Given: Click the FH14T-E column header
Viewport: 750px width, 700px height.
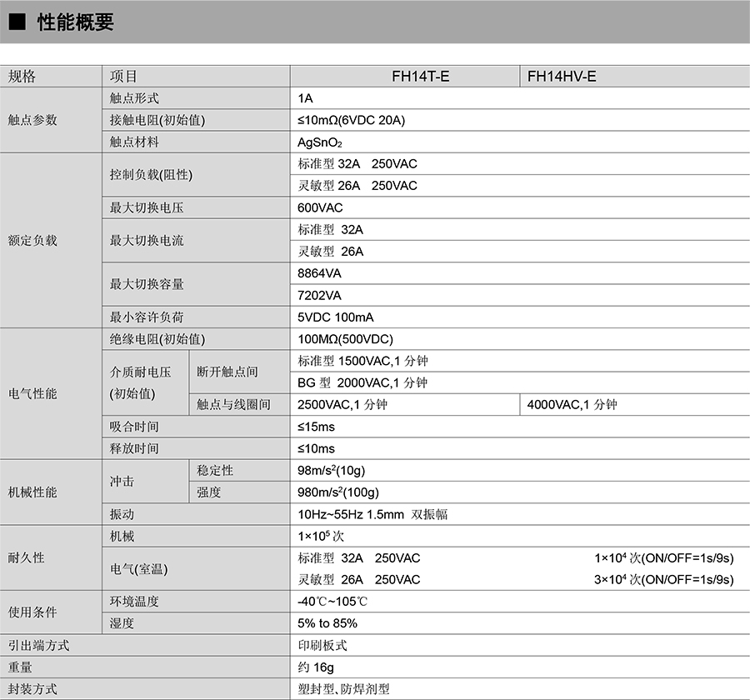Looking at the screenshot, I should point(420,77).
